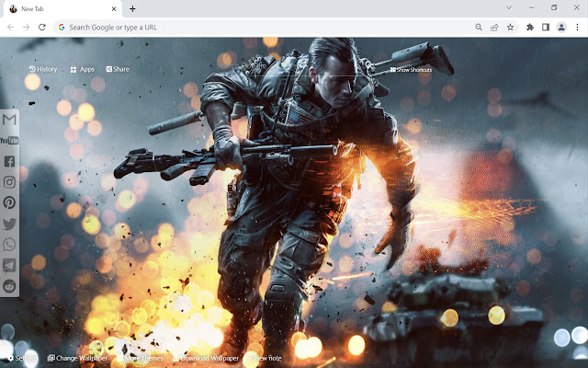Select the New Tab tab
The image size is (588, 368).
[x=62, y=9]
